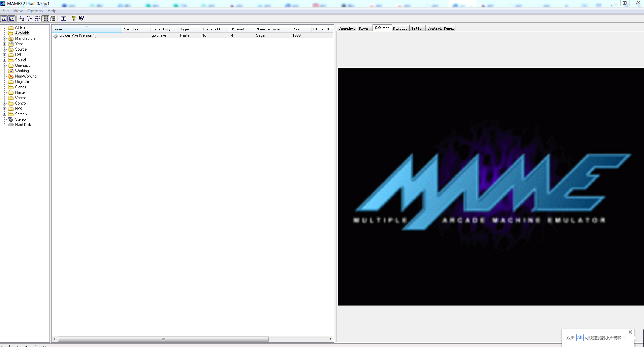
Task: Click the scrollbar right arrow in game list
Action: 330,339
